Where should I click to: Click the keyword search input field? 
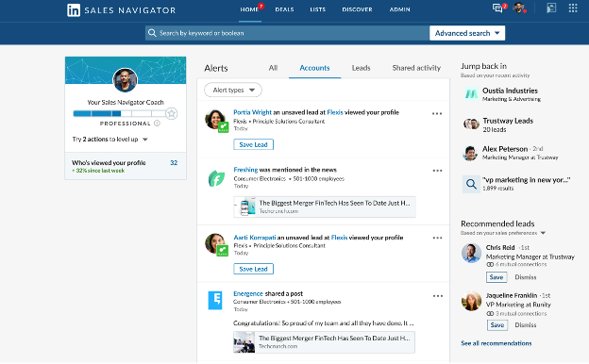(287, 33)
